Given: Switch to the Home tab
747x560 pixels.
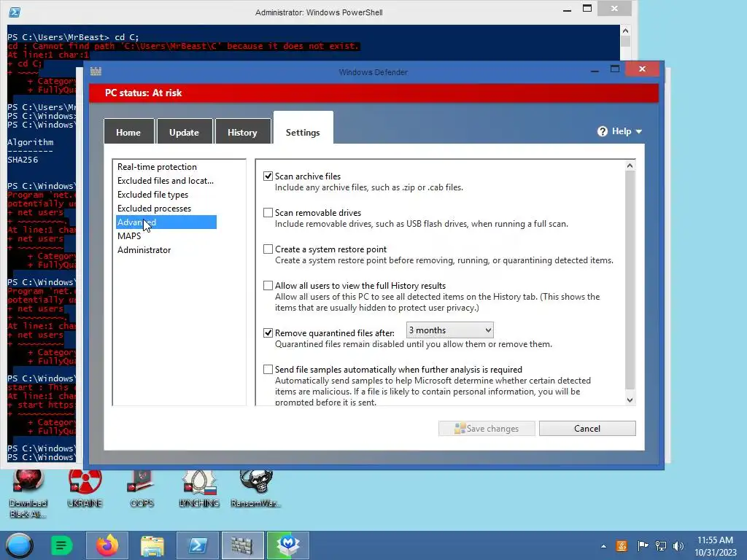Looking at the screenshot, I should (x=128, y=132).
